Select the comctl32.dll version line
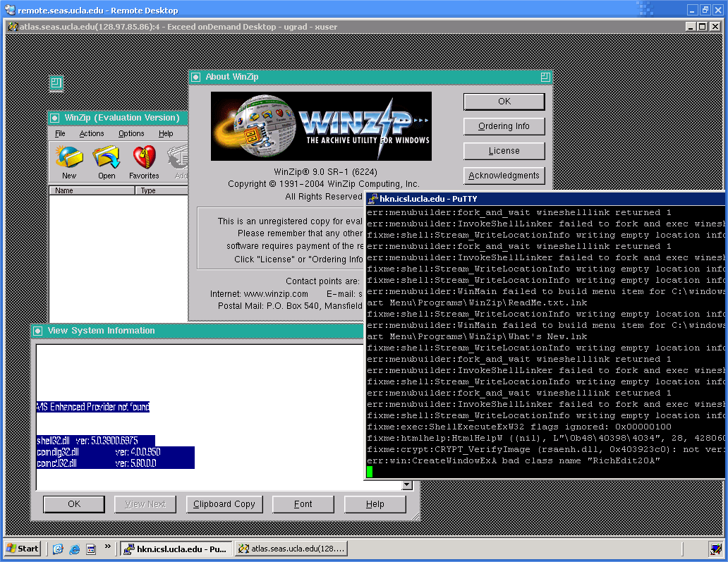 (x=116, y=463)
